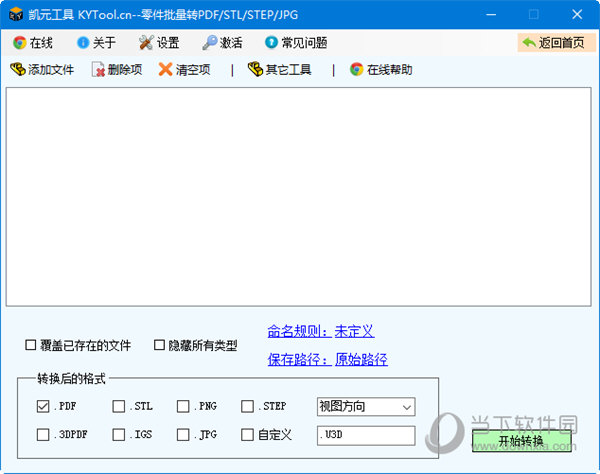Click 添加文件 toolbar label
The width and height of the screenshot is (600, 474).
tap(51, 70)
